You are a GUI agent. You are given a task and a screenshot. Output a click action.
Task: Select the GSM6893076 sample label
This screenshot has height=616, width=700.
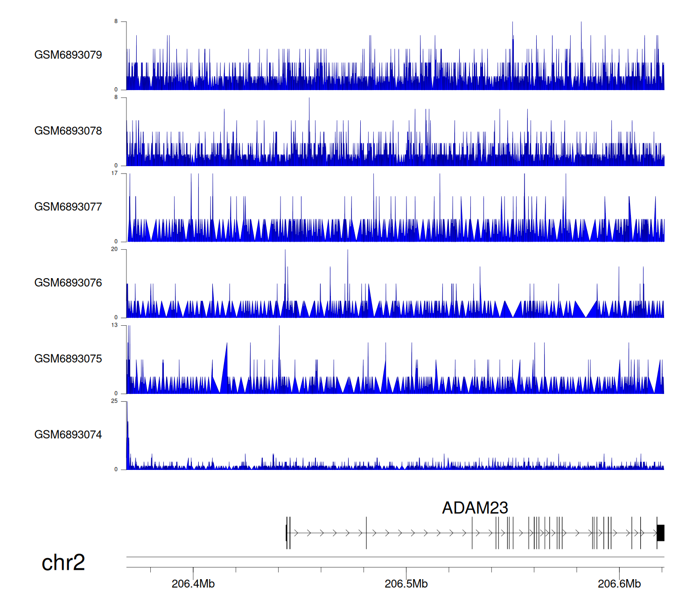click(x=68, y=283)
